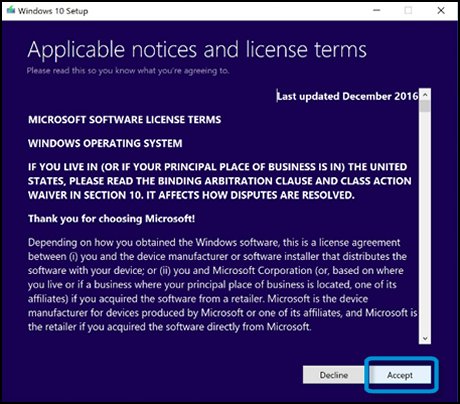Viewport: 460px width, 404px height.
Task: Click the 'WAIVER IN SECTION 10' arbitration line
Action: (x=191, y=195)
